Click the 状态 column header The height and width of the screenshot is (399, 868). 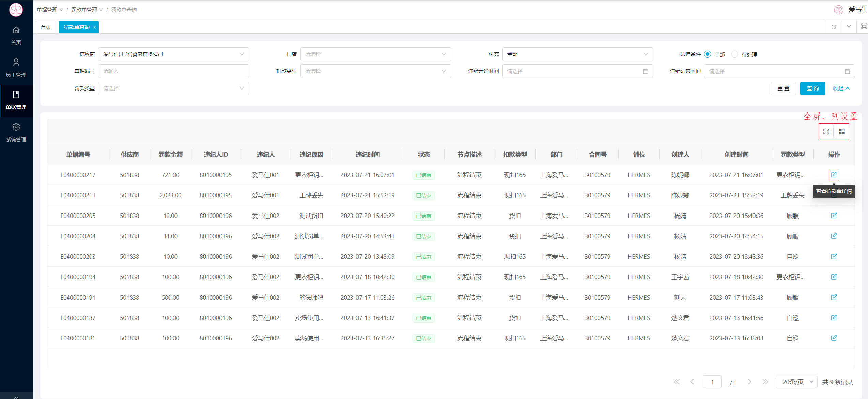424,155
